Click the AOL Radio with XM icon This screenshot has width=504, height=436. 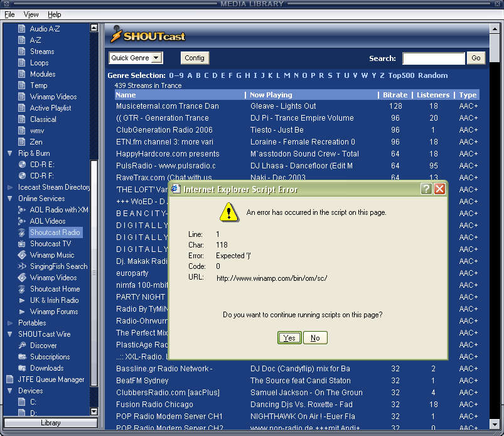pyautogui.click(x=22, y=210)
